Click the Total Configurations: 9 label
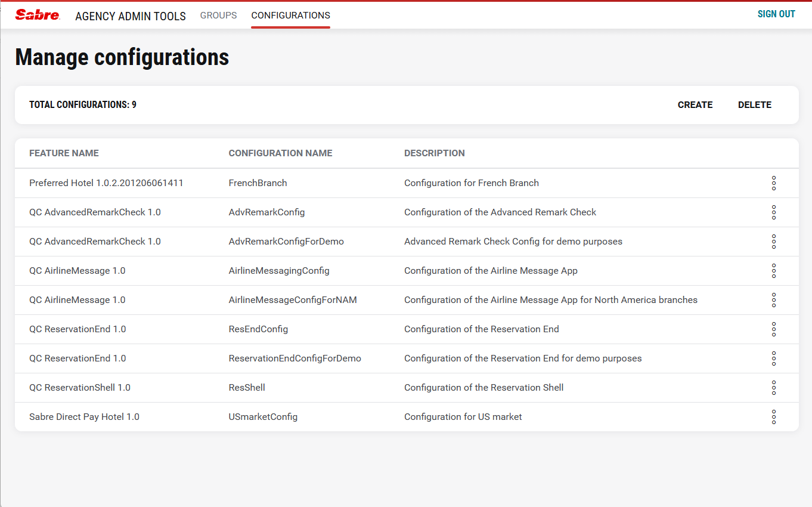The height and width of the screenshot is (507, 812). pos(83,105)
